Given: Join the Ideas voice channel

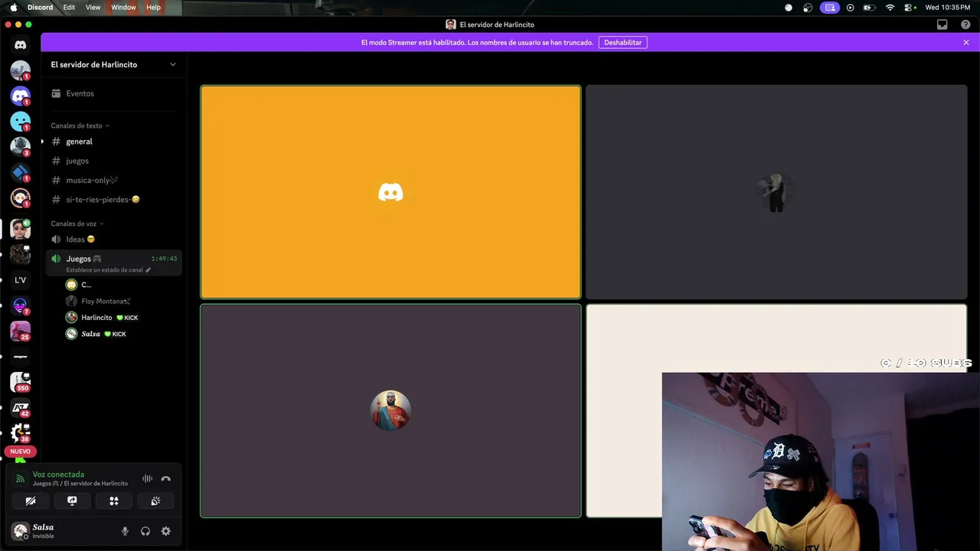Looking at the screenshot, I should (x=113, y=240).
